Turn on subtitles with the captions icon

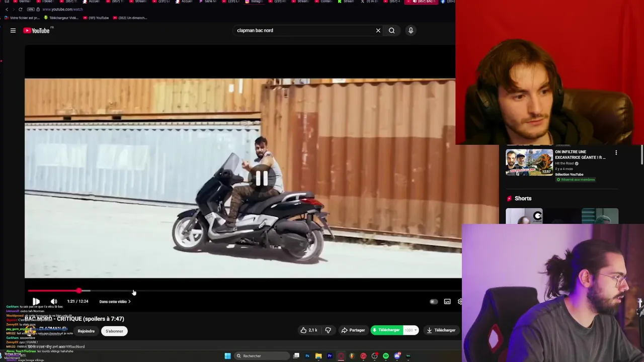(x=447, y=302)
